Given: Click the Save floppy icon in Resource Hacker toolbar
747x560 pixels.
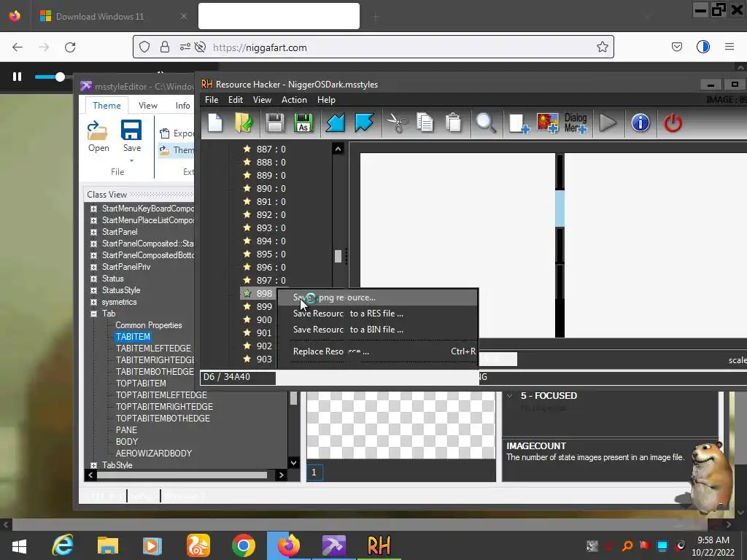Looking at the screenshot, I should pyautogui.click(x=275, y=122).
